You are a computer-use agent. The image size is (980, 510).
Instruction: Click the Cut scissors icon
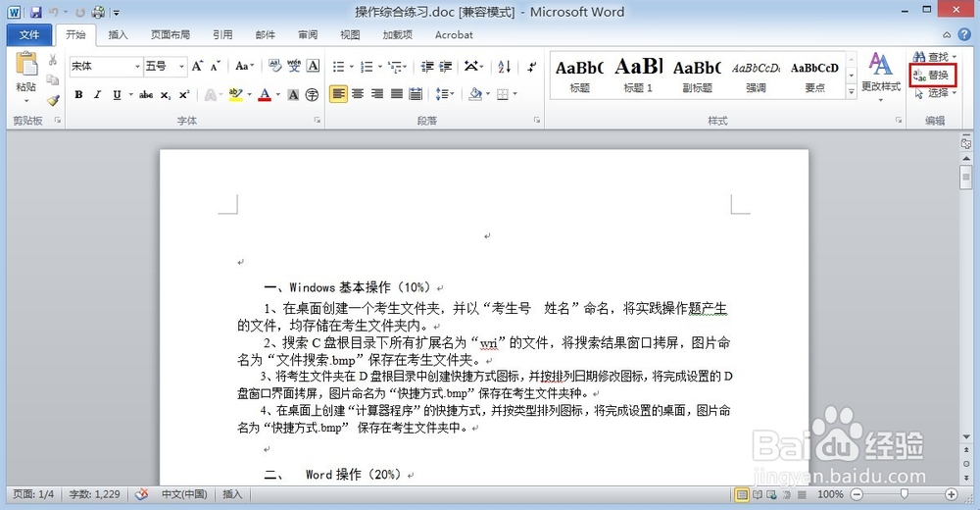click(53, 61)
